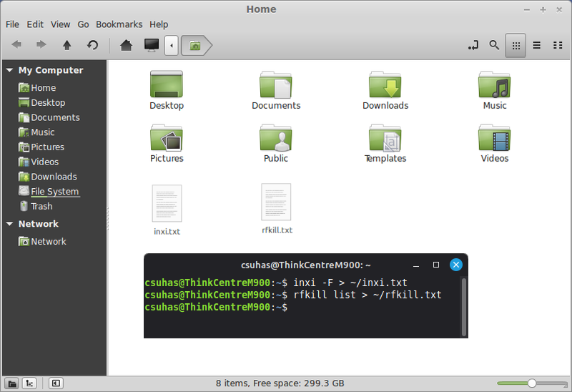Collapse the Network sidebar section
The width and height of the screenshot is (572, 392).
(9, 224)
